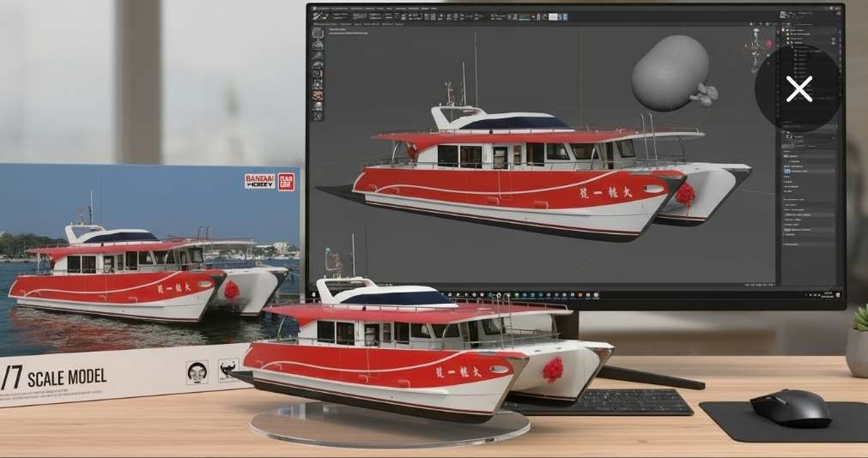
Task: Toggle the blue highlighted checkbox in the properties panel
Action: 786,172
